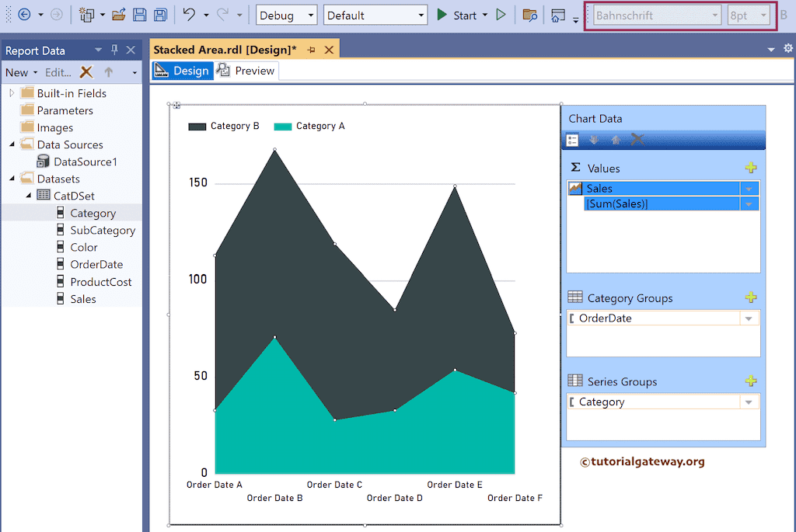Pin the Report Data panel
The image size is (796, 532).
coord(114,50)
